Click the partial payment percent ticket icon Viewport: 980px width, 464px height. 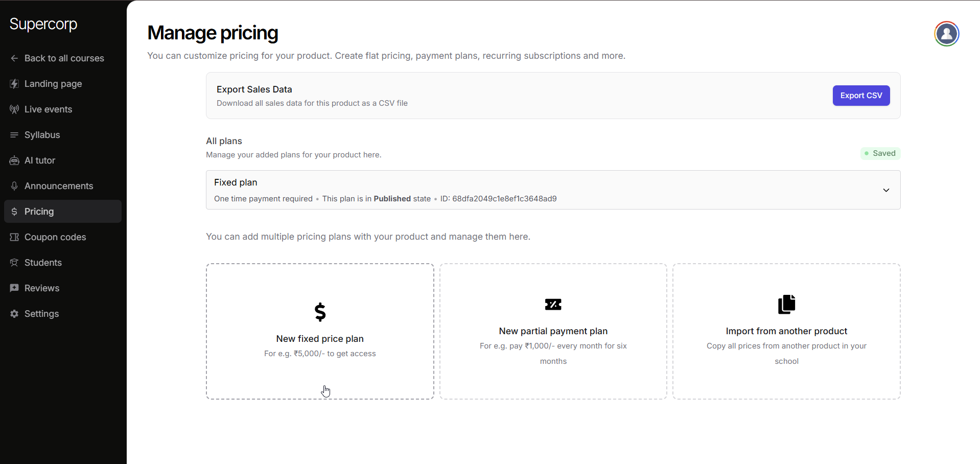click(553, 305)
